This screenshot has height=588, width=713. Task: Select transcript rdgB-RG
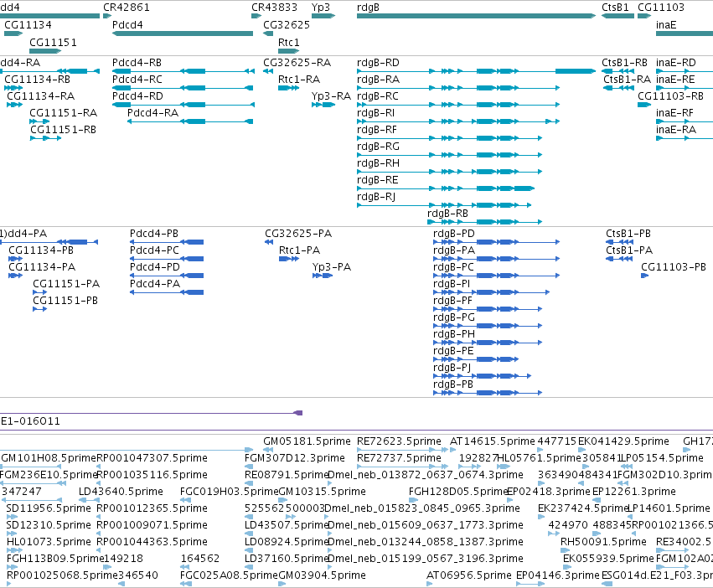click(x=378, y=147)
